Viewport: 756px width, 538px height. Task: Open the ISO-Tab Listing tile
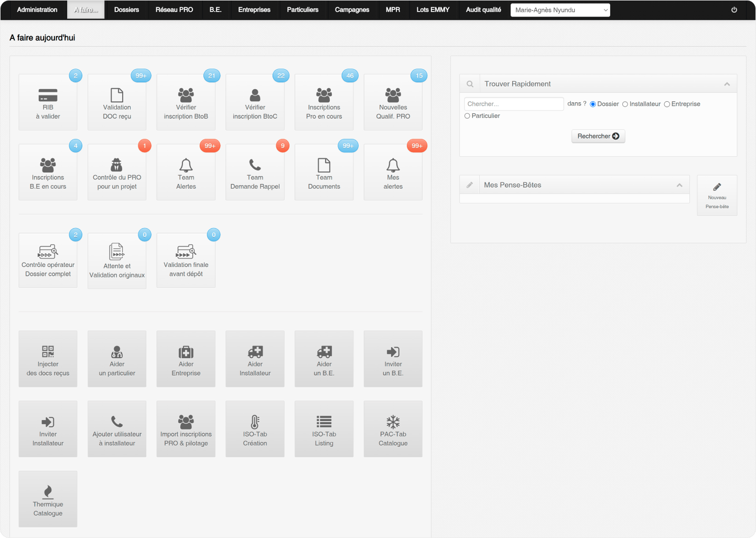tap(324, 429)
